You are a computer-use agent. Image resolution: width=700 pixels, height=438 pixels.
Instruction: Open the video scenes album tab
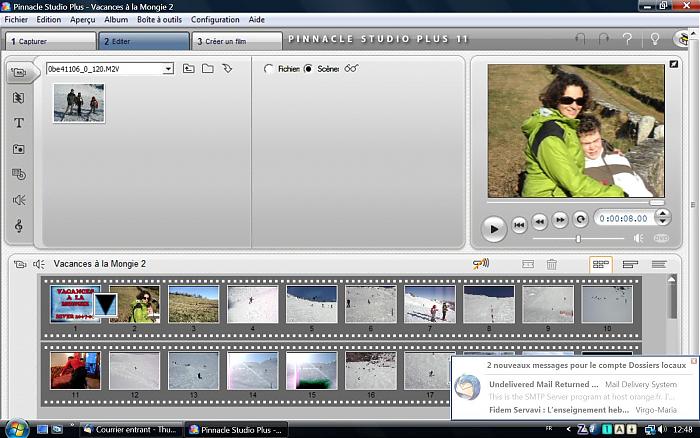pos(19,72)
